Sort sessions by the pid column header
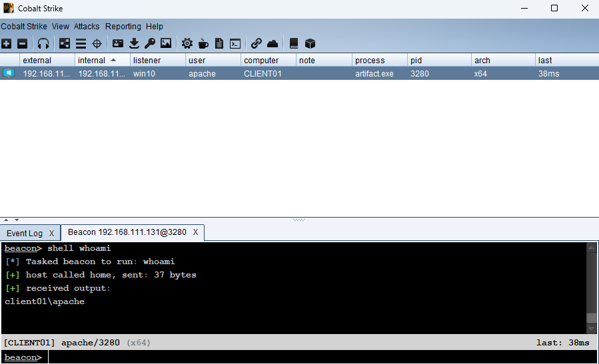The image size is (599, 364). pyautogui.click(x=416, y=61)
